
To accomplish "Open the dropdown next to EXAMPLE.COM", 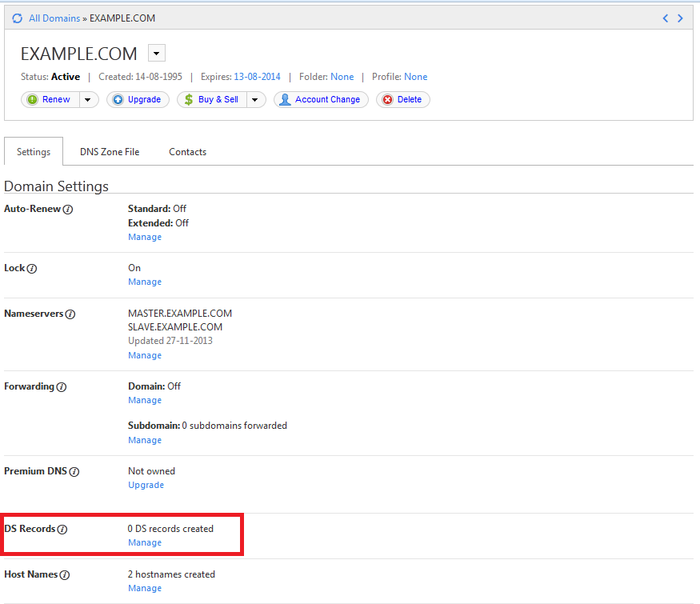I will click(x=156, y=53).
